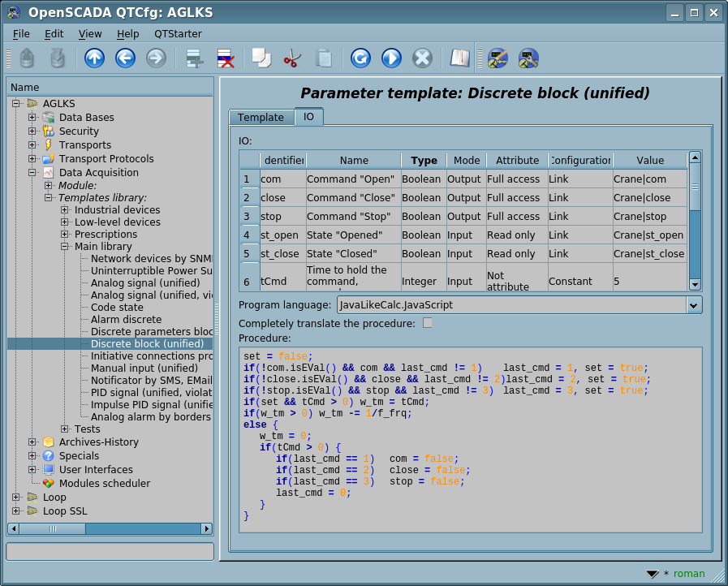
Task: Start periodic update with the play icon
Action: 391,58
